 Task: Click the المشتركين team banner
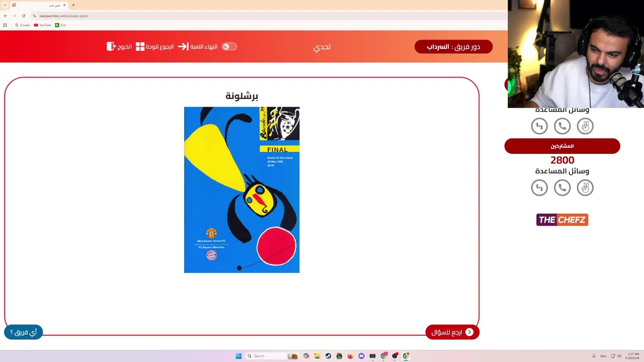click(x=562, y=146)
